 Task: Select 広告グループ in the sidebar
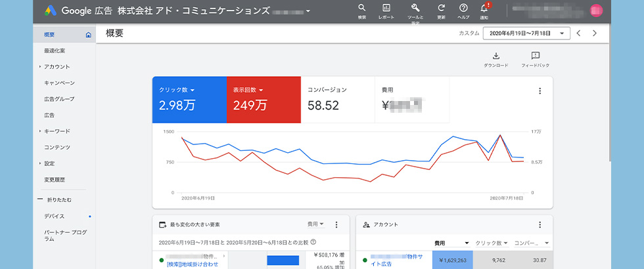59,99
